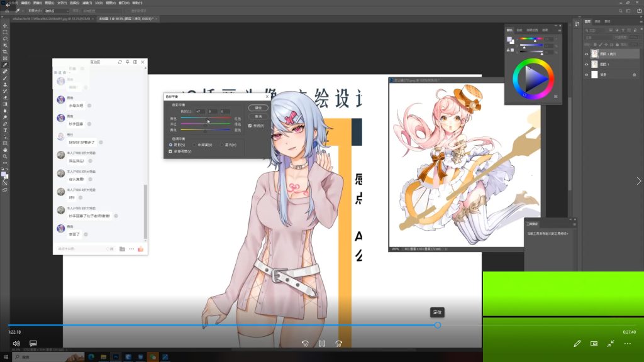The image size is (644, 362).
Task: Toggle the preview checkbox in Color Balance dialog
Action: tap(250, 126)
